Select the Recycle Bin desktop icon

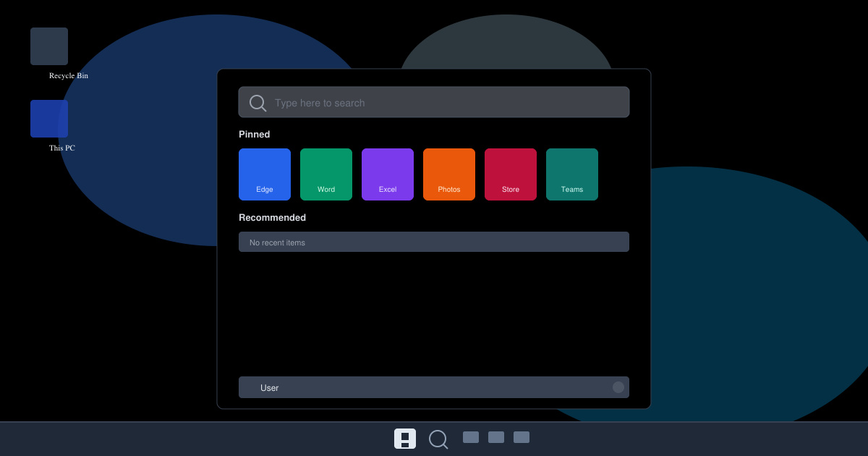point(49,46)
